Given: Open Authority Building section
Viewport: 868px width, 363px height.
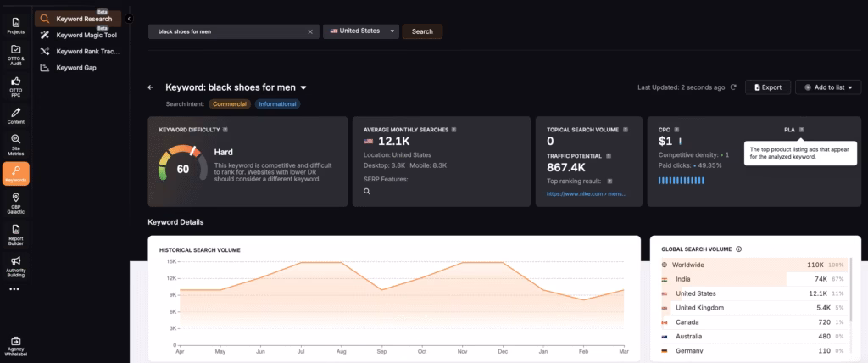Looking at the screenshot, I should (14, 265).
